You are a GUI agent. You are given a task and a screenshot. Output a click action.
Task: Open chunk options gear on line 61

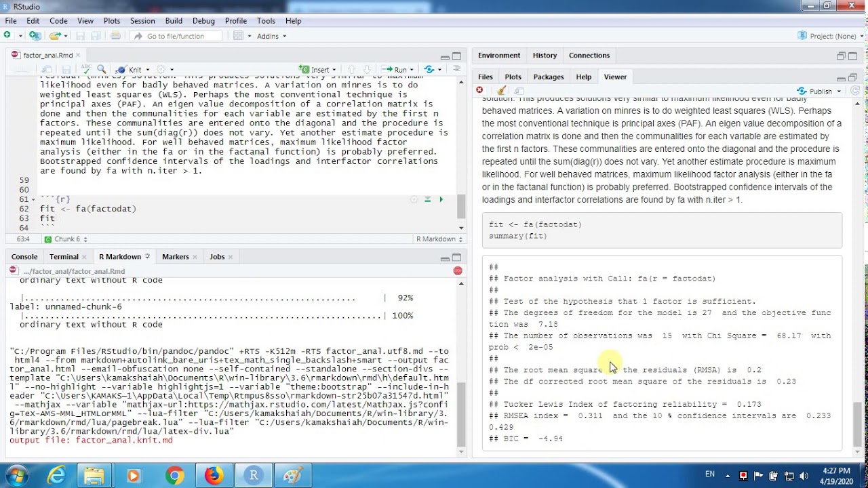point(414,199)
